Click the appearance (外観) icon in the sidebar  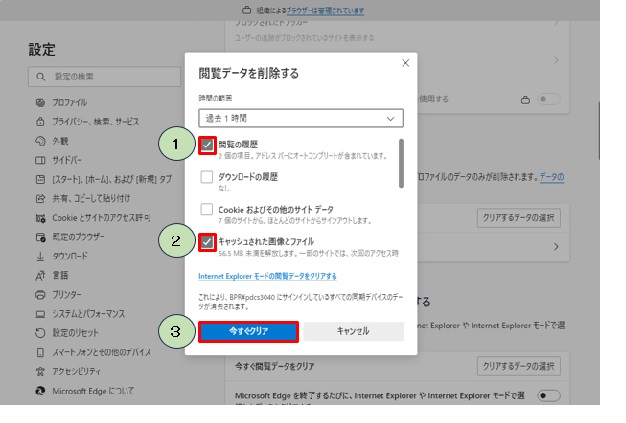tap(40, 141)
